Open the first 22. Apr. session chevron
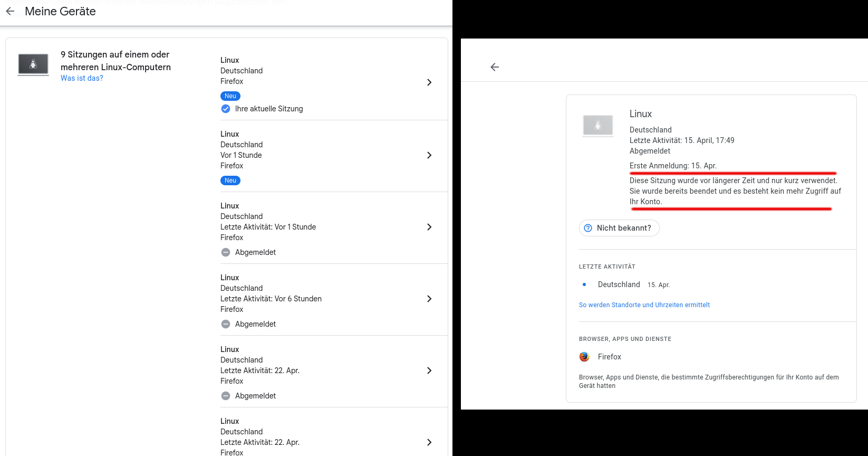 pyautogui.click(x=429, y=370)
